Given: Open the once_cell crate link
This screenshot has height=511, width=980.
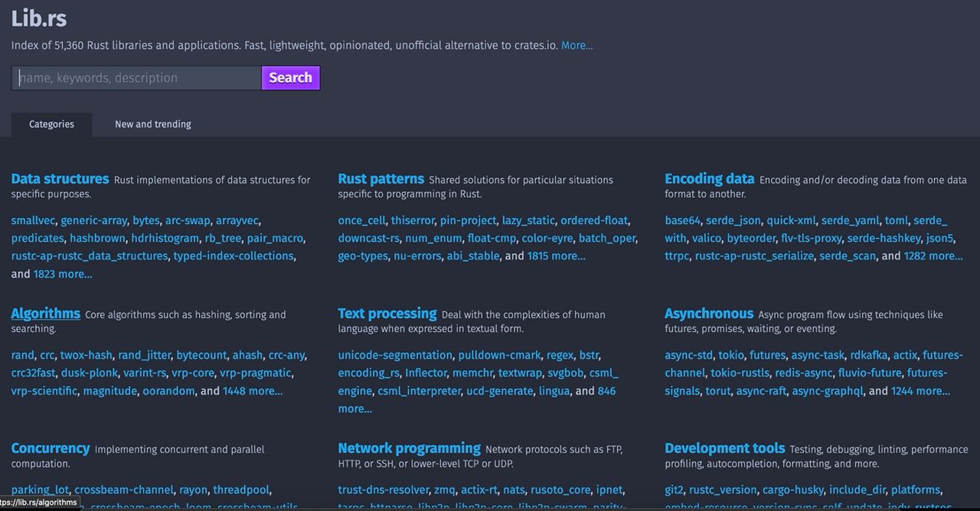Looking at the screenshot, I should pyautogui.click(x=361, y=220).
